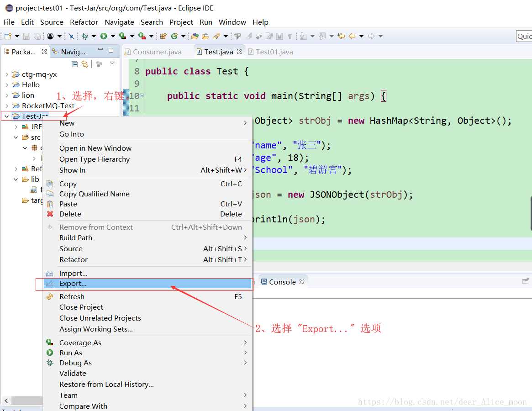Image resolution: width=532 pixels, height=411 pixels.
Task: Click the Save All toolbar icon
Action: 37,36
